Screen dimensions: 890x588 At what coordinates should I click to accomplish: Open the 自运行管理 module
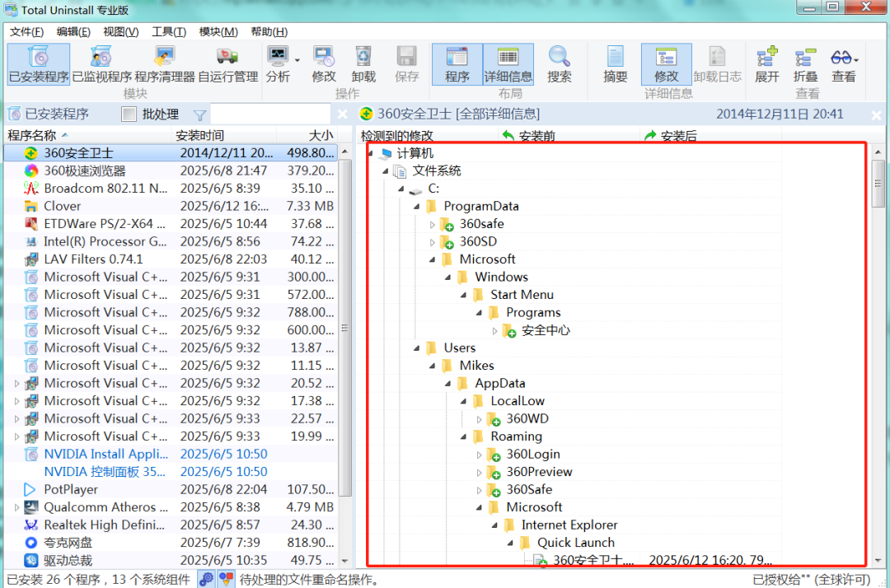pyautogui.click(x=227, y=64)
